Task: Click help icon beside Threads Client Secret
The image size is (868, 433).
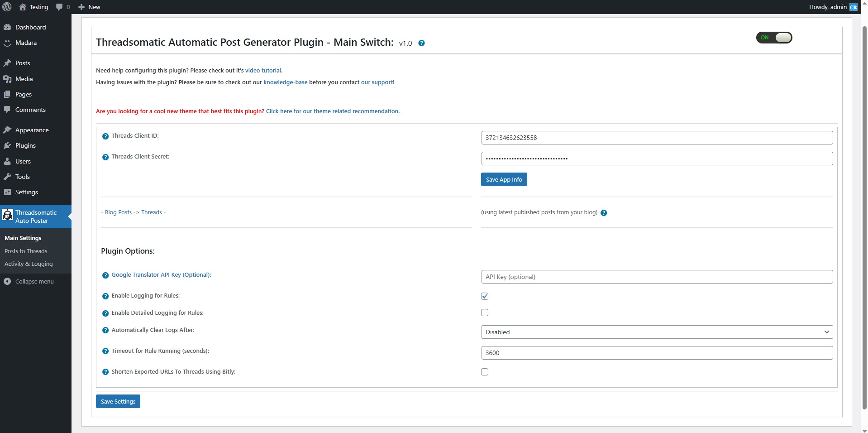Action: point(105,157)
